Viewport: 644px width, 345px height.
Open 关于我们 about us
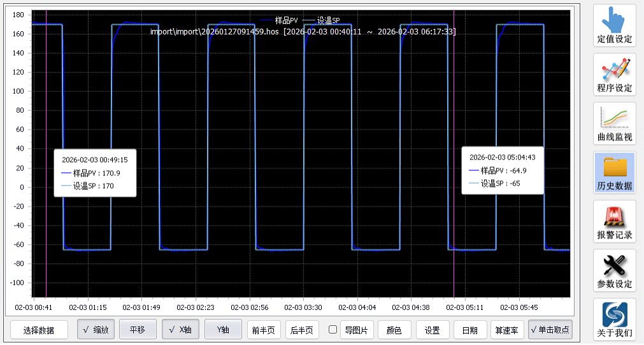(615, 319)
